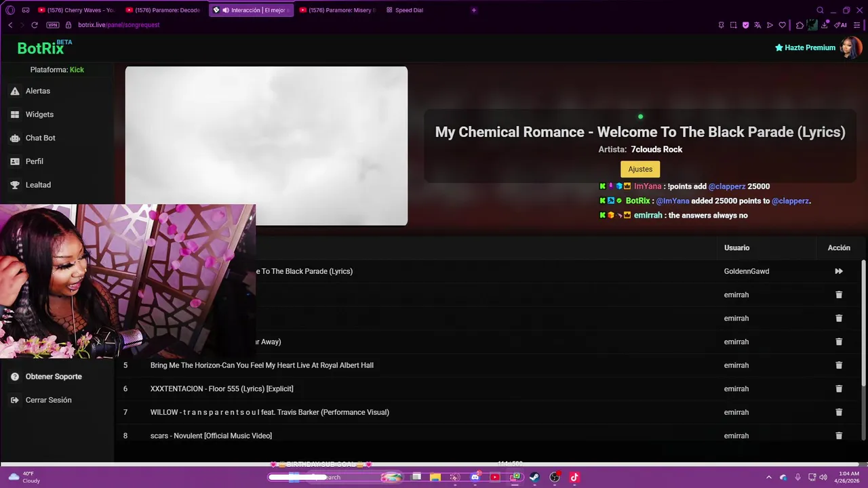Delete the Bring Me The Horizon request

(x=839, y=365)
